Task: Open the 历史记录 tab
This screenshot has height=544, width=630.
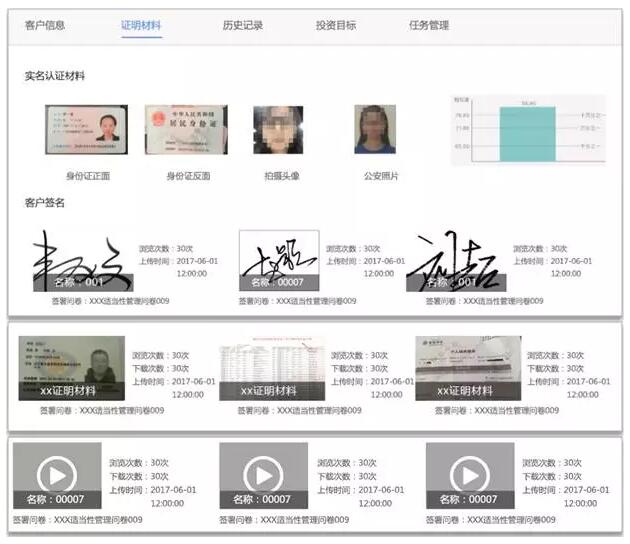Action: coord(242,25)
